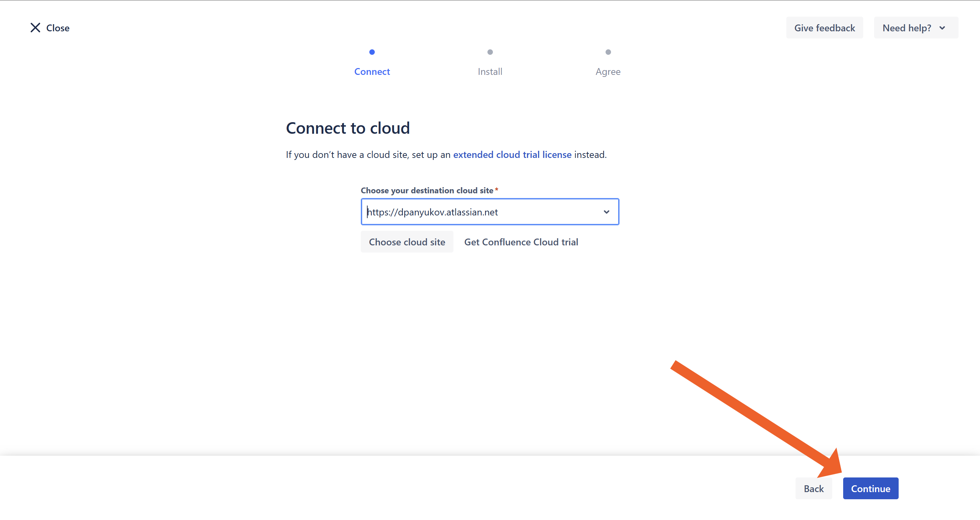Click the Close text label

point(58,28)
